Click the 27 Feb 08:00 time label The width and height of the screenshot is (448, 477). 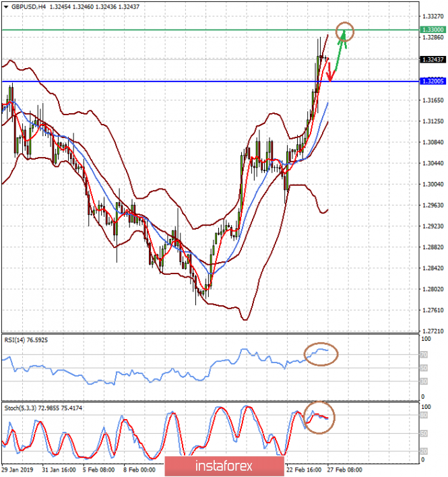click(344, 471)
